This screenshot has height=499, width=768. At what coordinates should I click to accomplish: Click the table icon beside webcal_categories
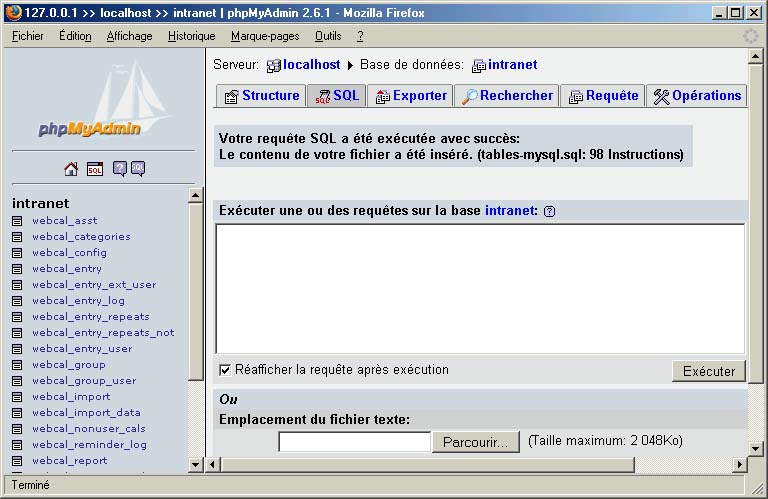pos(17,237)
